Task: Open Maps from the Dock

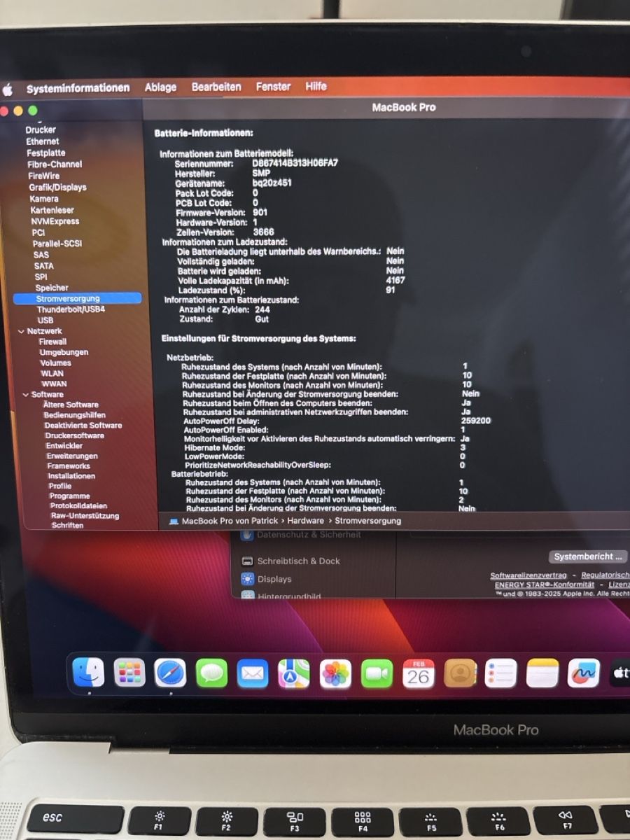Action: [x=294, y=673]
